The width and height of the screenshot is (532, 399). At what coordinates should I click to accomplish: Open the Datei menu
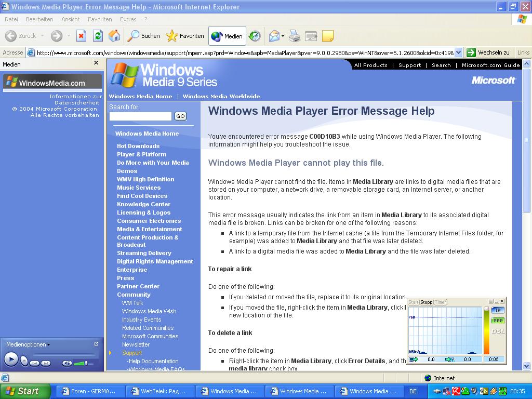[x=11, y=19]
